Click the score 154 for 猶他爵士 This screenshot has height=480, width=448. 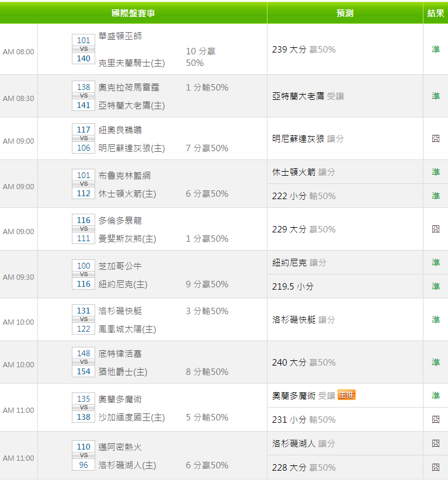click(x=84, y=371)
